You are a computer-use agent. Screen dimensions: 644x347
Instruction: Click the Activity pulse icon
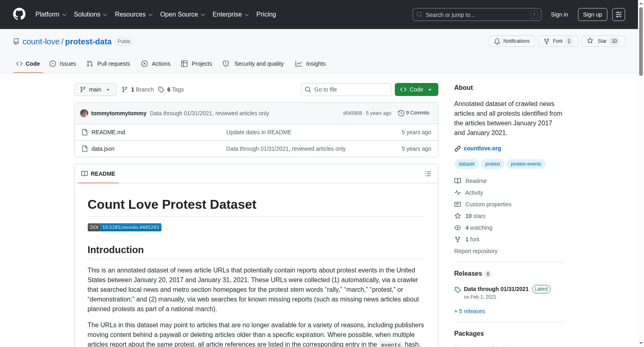click(458, 193)
